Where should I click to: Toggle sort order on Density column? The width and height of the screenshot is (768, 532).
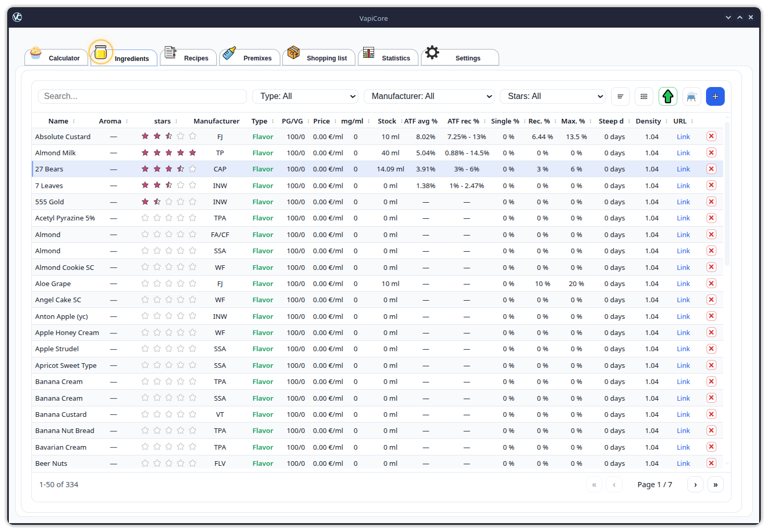[x=648, y=121]
